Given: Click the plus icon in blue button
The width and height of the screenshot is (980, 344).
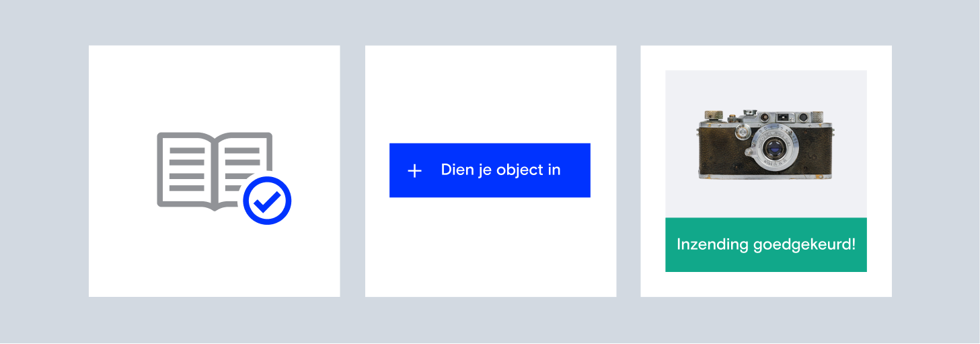Looking at the screenshot, I should tap(415, 171).
